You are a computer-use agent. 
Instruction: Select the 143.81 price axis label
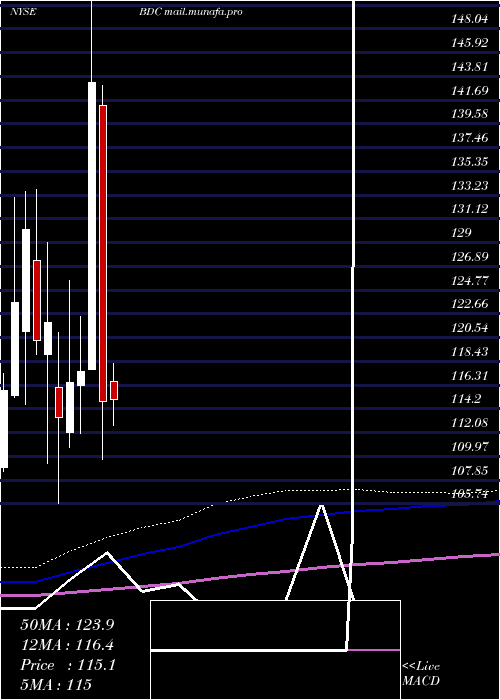(x=469, y=67)
